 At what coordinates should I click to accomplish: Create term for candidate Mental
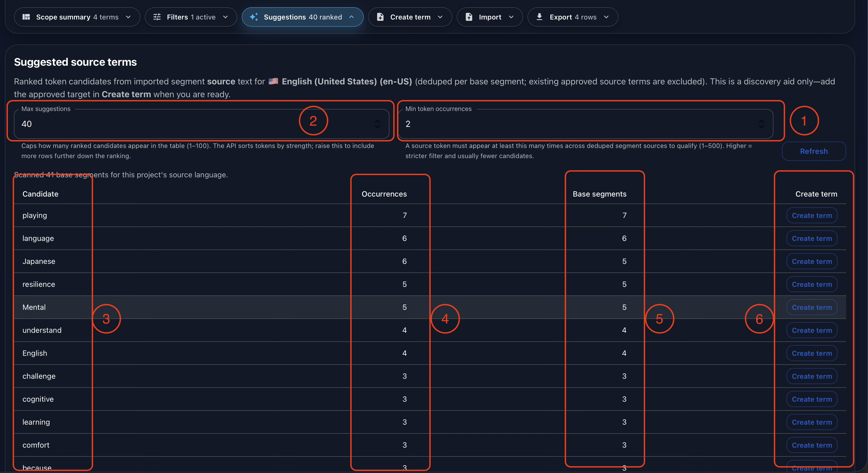click(812, 307)
